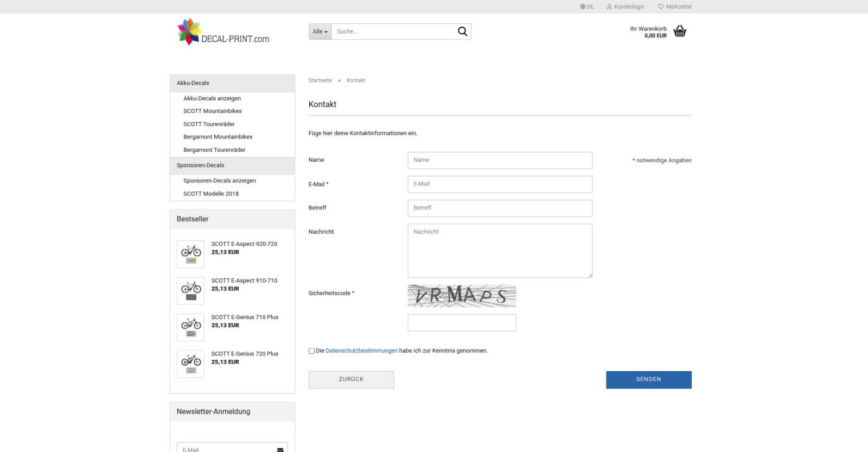Open SCOTT E-Genius 710 Plus thumbnail
Image resolution: width=868 pixels, height=452 pixels.
190,327
